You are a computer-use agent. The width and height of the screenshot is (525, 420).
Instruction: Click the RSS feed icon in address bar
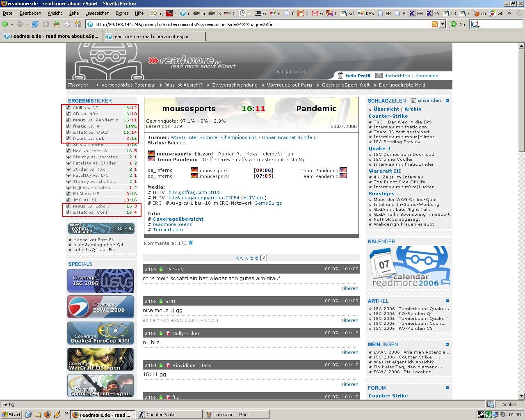(x=434, y=24)
